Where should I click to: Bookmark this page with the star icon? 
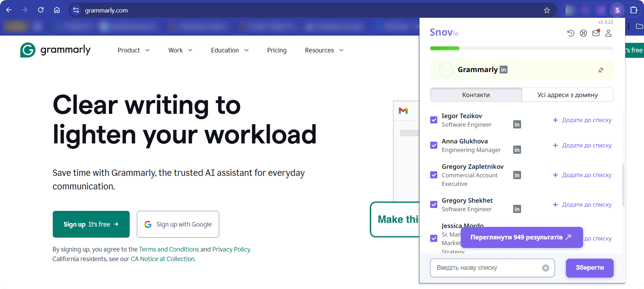[x=547, y=10]
